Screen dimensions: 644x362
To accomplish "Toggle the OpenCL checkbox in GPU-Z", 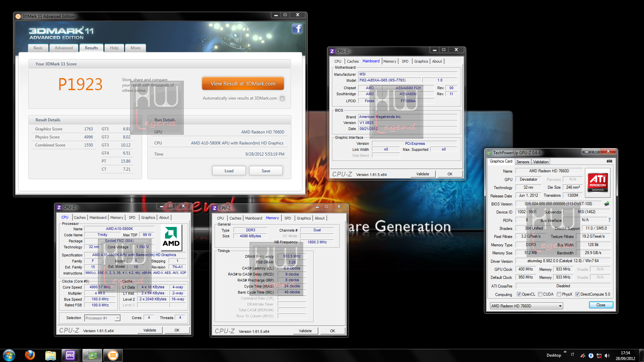I will 519,294.
